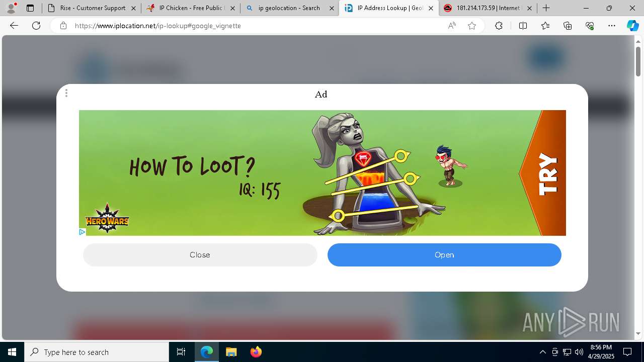Open network settings in system tray

[x=567, y=352]
